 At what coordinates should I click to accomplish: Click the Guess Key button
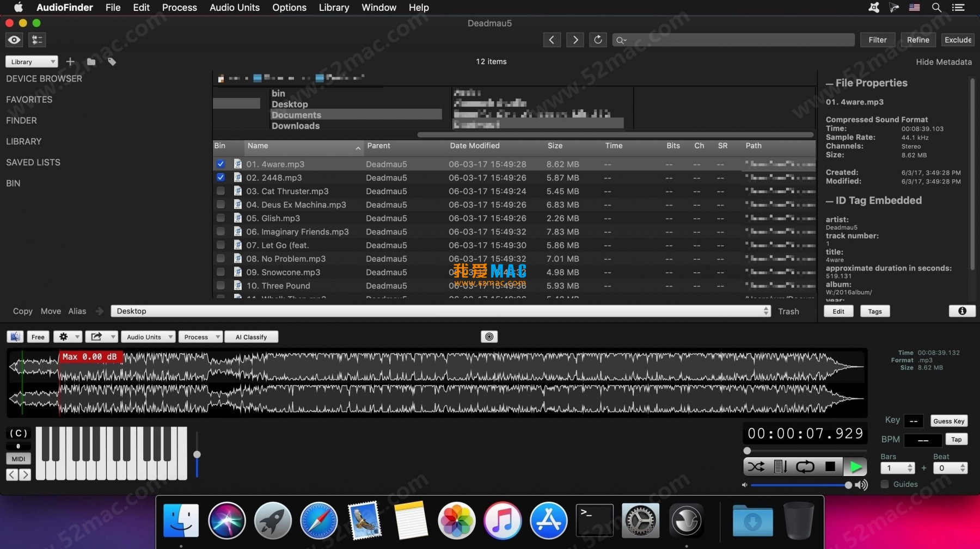948,421
